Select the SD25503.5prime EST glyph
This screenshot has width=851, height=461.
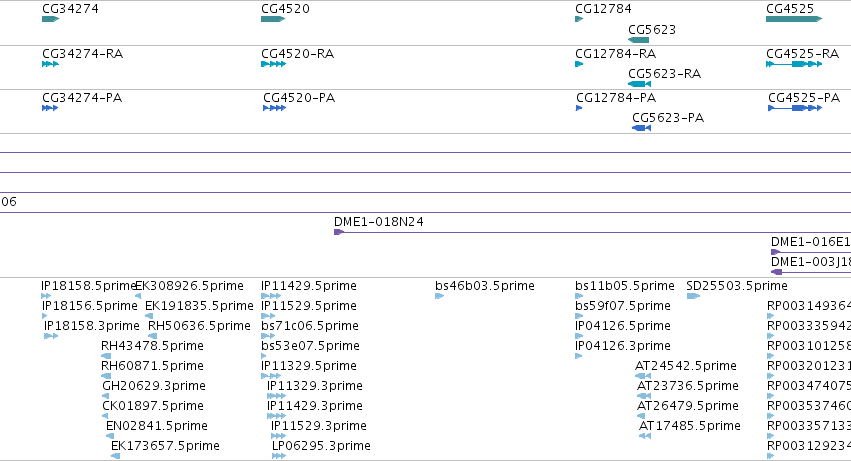point(693,296)
